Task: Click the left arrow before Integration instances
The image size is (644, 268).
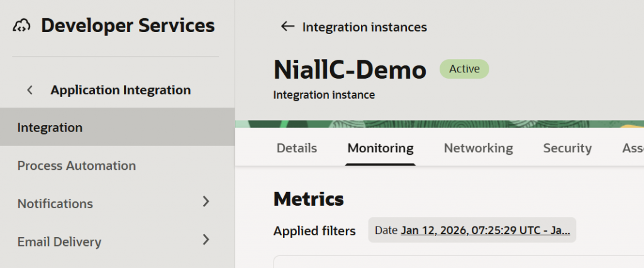Action: click(x=287, y=26)
